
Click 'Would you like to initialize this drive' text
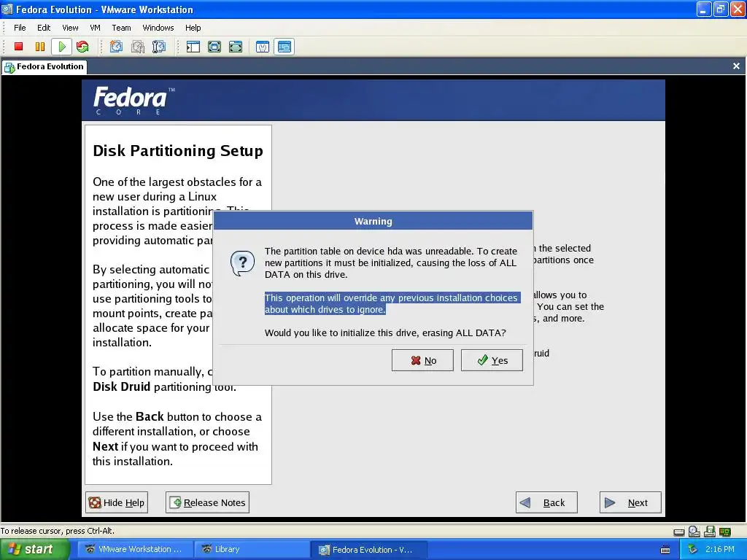(x=385, y=332)
